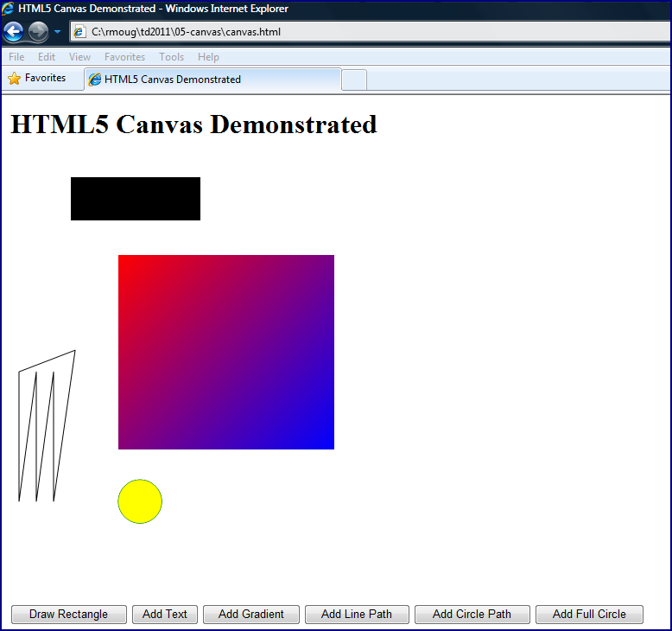This screenshot has height=631, width=672.
Task: Open the Tools menu
Action: click(x=171, y=57)
